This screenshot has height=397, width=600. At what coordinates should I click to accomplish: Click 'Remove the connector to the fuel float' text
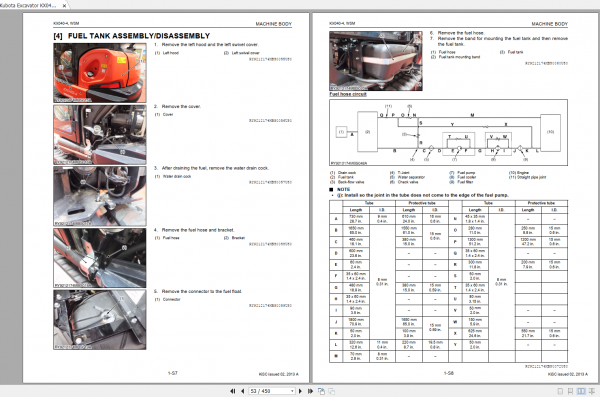(x=202, y=291)
